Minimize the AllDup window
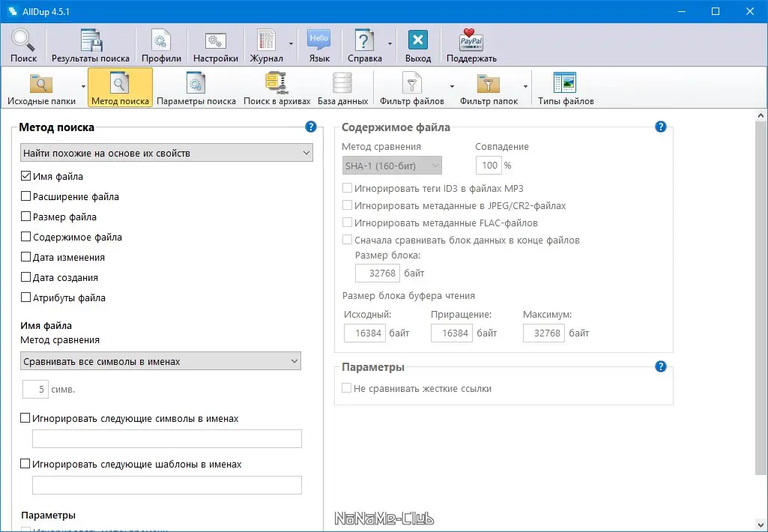Viewport: 768px width, 532px height. coord(682,11)
